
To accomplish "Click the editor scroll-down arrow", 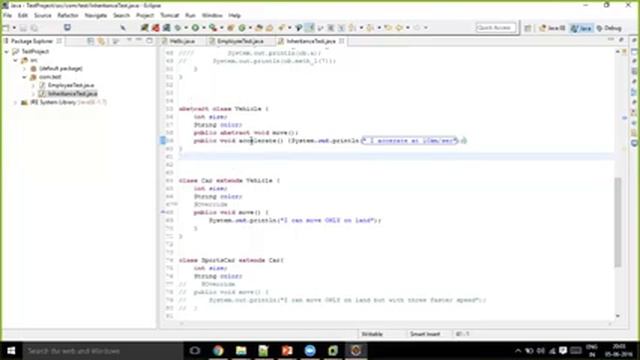I will click(x=618, y=316).
